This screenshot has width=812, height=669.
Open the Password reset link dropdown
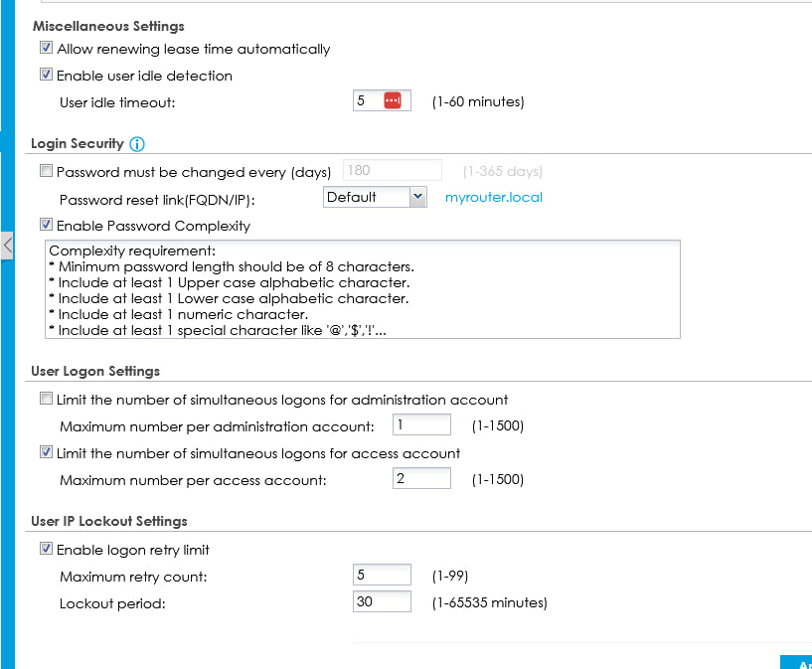click(375, 197)
